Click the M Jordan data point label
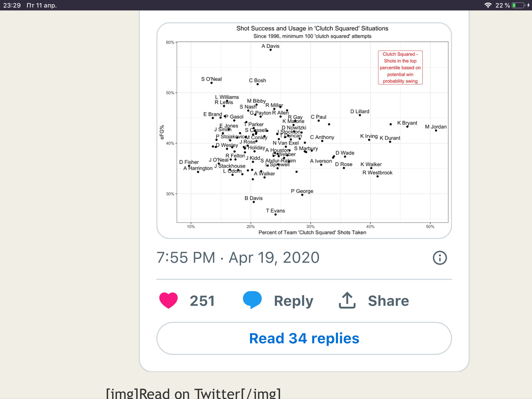Image resolution: width=532 pixels, height=399 pixels. coord(436,127)
